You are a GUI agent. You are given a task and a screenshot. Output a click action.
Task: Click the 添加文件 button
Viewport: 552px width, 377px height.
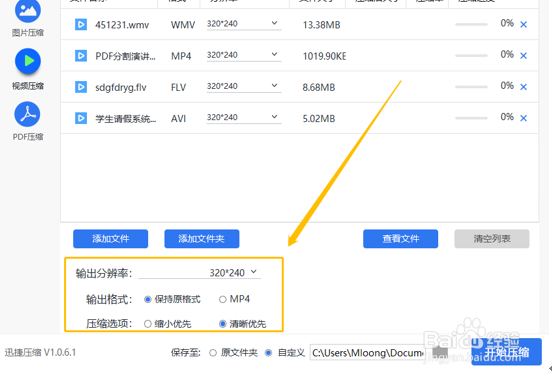point(111,239)
